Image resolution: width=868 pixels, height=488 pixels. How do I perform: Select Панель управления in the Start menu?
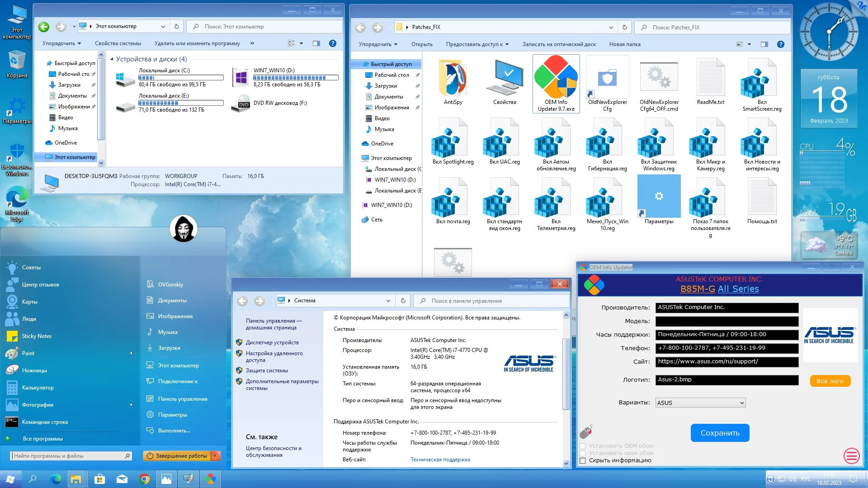point(182,399)
